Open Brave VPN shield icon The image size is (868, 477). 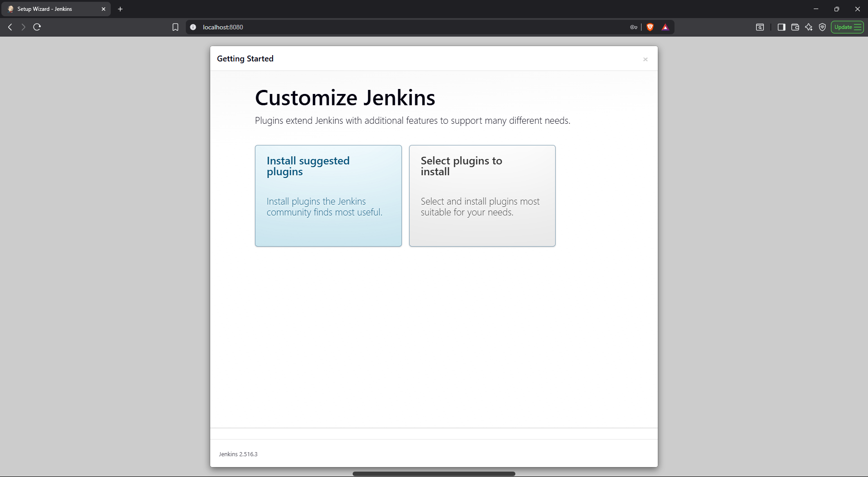pos(822,27)
